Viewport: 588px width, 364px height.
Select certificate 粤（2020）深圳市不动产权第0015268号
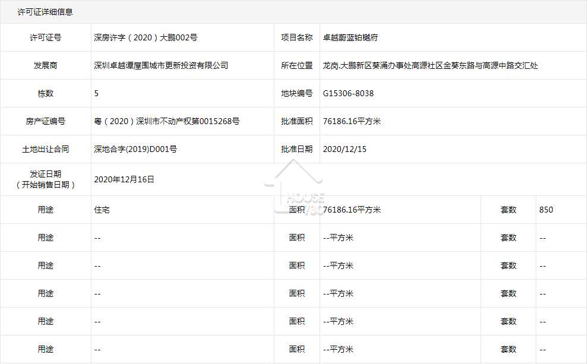(x=166, y=121)
